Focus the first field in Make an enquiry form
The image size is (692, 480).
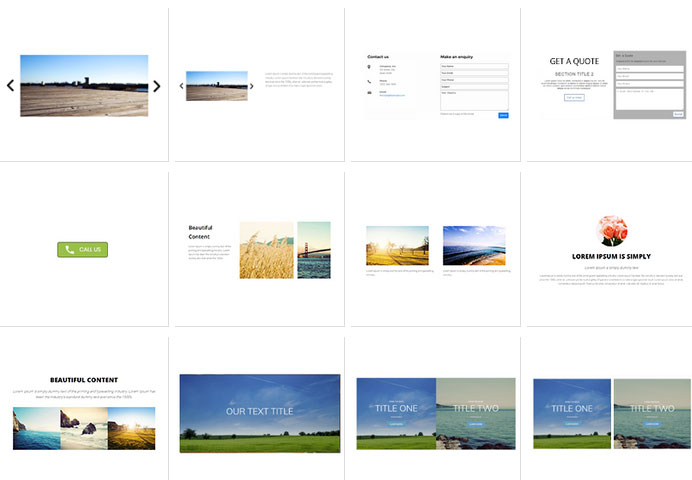click(x=474, y=66)
